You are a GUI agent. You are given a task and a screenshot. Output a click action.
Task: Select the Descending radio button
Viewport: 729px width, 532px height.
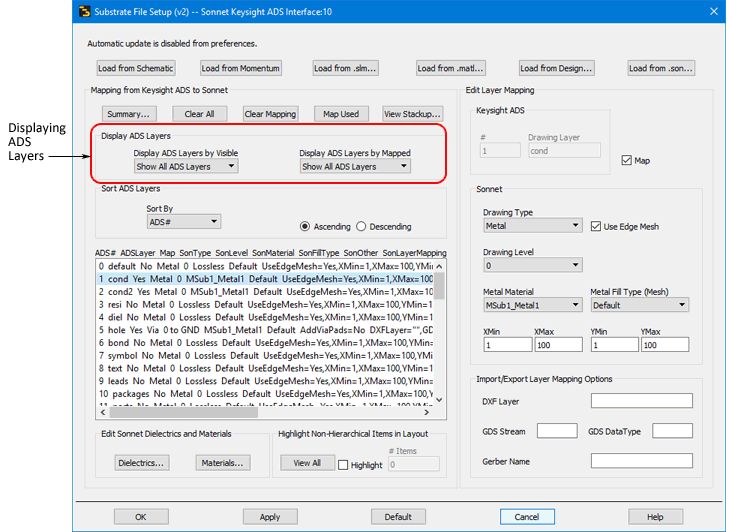[361, 226]
